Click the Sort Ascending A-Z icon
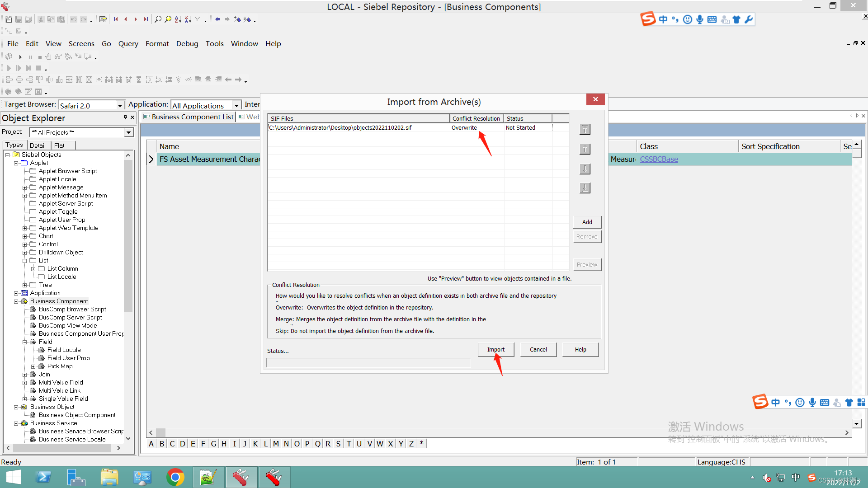 point(178,19)
